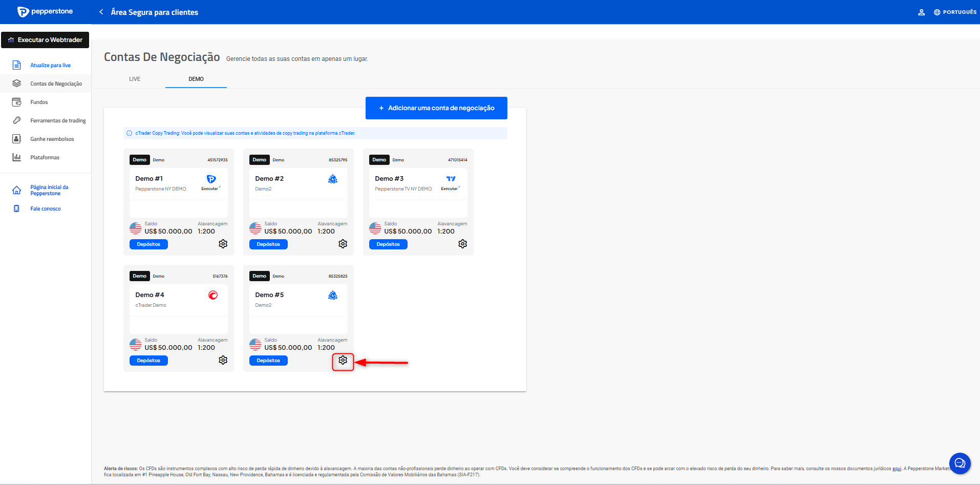980x485 pixels.
Task: Open settings gear for Demo #5 account
Action: (x=343, y=361)
